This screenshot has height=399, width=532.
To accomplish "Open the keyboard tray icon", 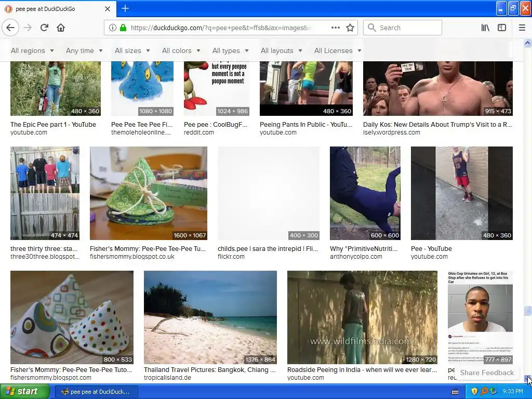I will (x=455, y=392).
